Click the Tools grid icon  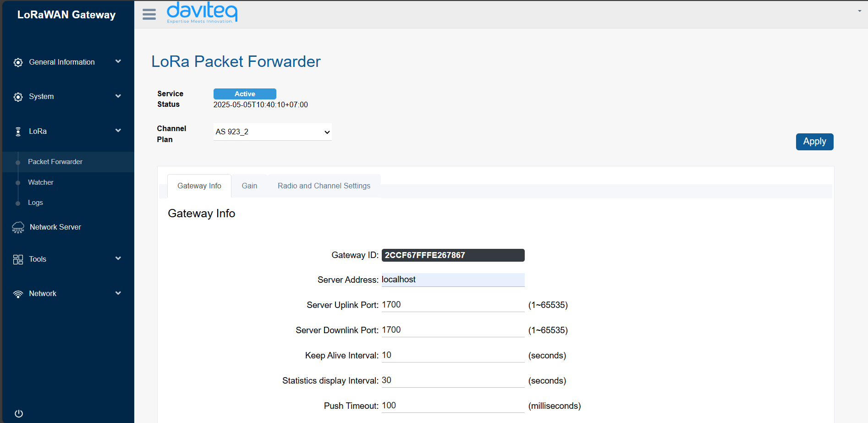18,259
